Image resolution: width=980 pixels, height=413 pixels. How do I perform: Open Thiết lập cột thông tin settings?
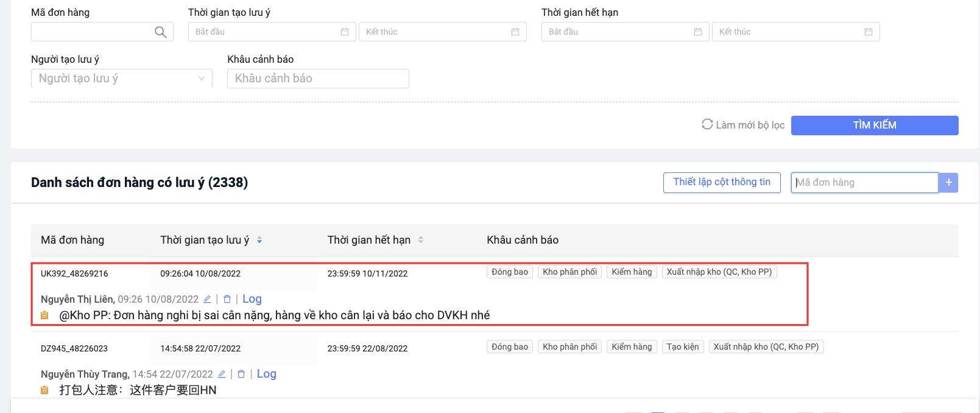tap(721, 182)
